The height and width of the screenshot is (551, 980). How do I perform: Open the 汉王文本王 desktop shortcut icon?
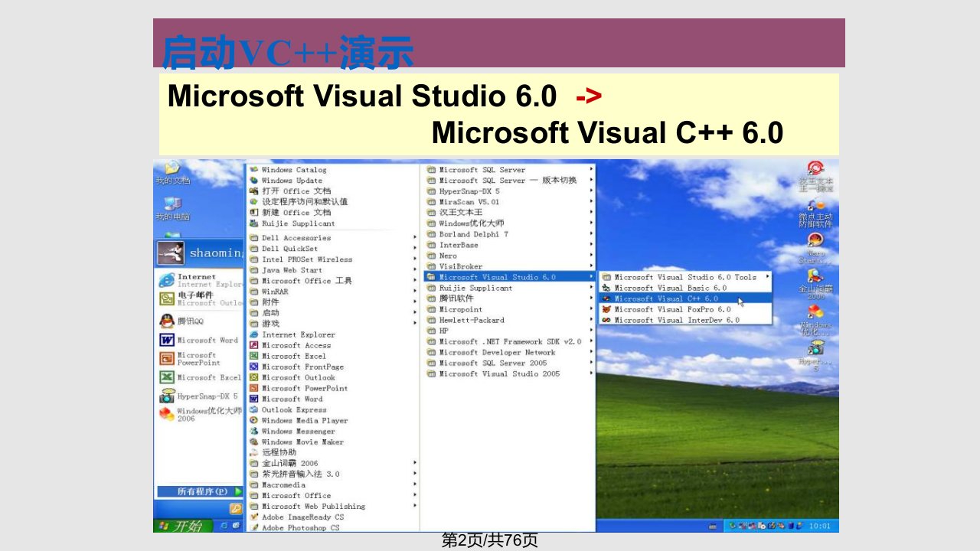point(815,169)
